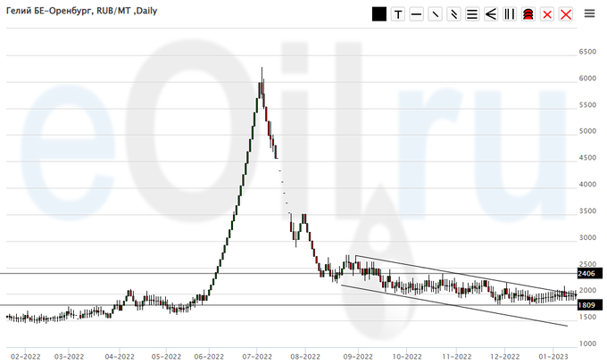
Task: Click the 07-2022 date axis label
Action: point(257,356)
